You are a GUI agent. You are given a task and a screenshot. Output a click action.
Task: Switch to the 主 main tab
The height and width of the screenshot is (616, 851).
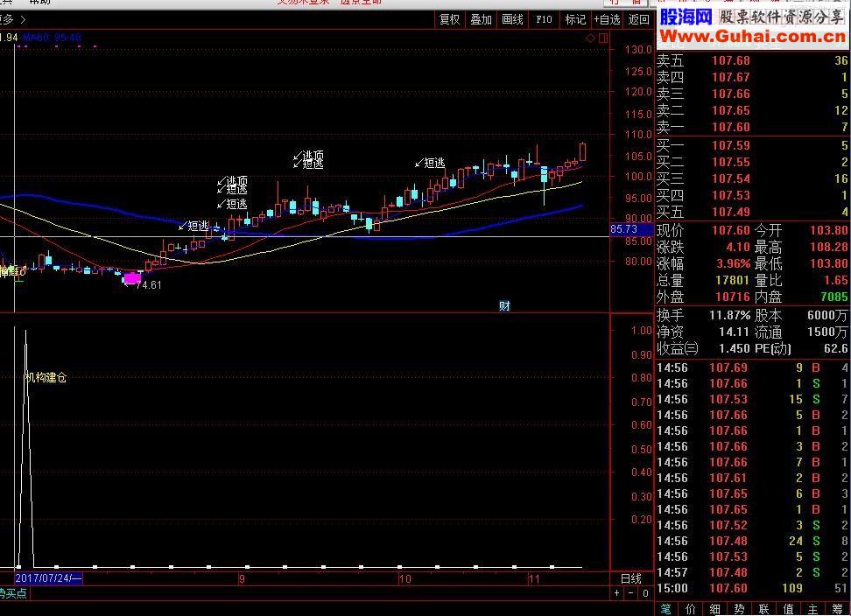(x=812, y=609)
